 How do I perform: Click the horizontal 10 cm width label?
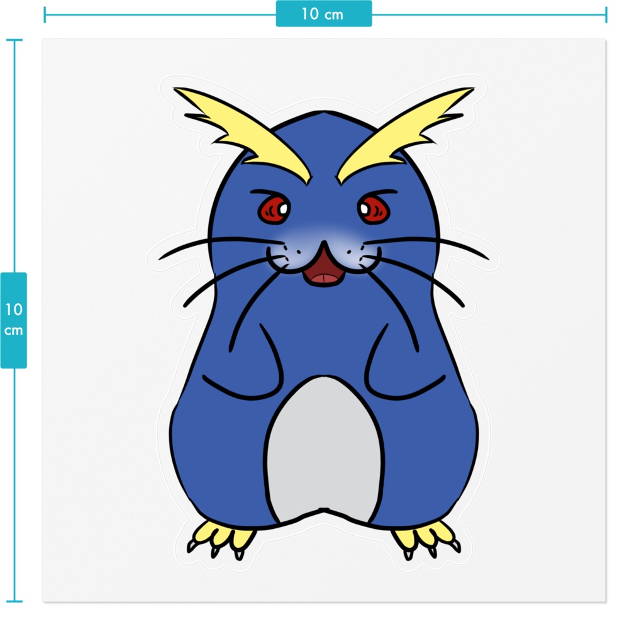[324, 14]
